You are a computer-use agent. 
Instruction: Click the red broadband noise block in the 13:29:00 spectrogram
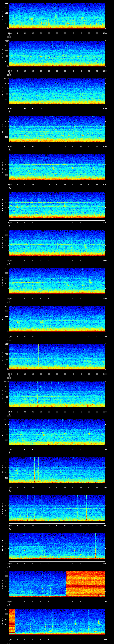[x=86, y=584]
